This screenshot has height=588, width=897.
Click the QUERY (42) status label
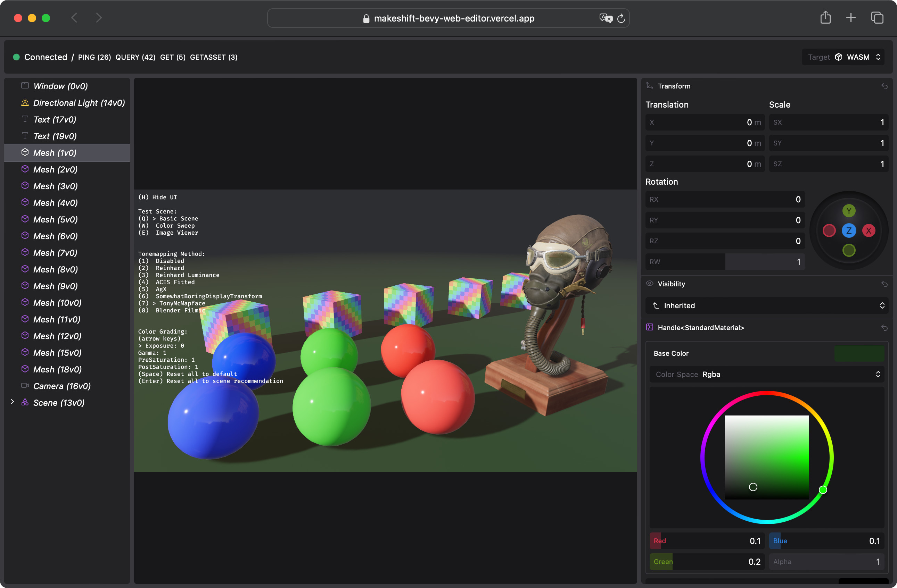click(x=135, y=57)
